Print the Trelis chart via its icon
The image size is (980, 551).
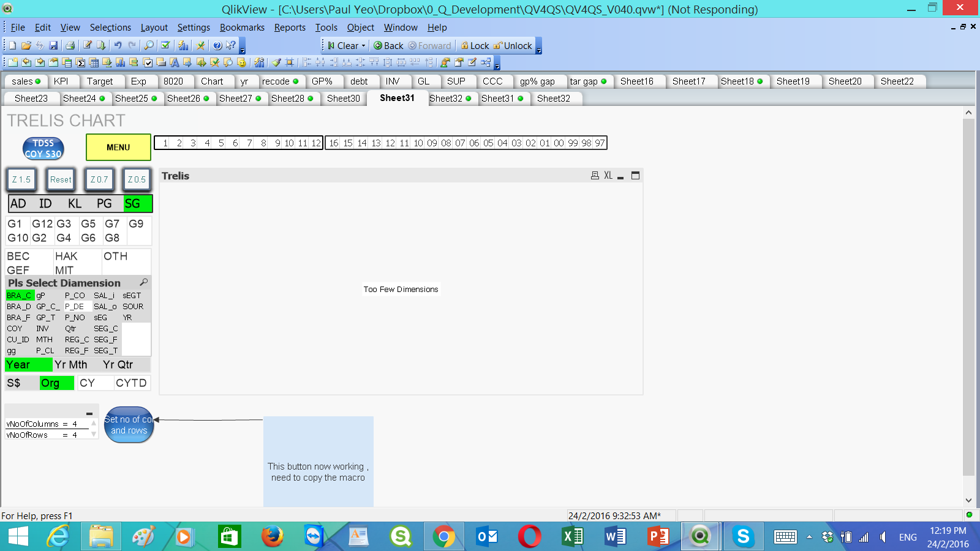click(595, 176)
